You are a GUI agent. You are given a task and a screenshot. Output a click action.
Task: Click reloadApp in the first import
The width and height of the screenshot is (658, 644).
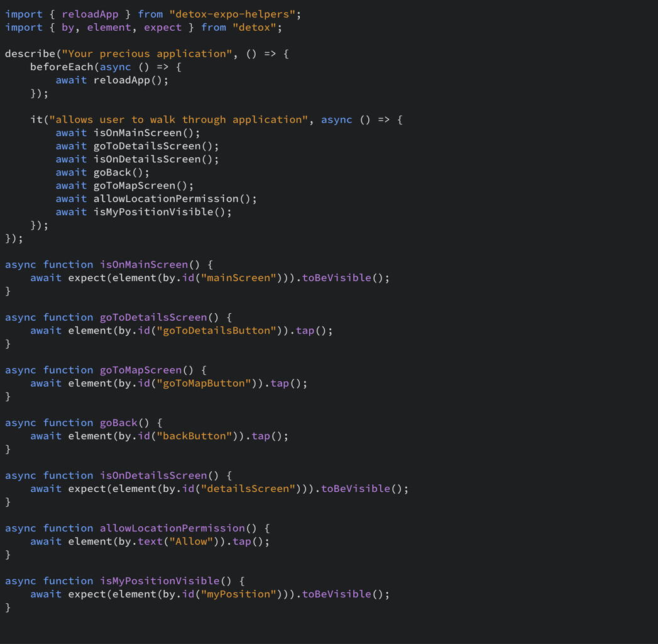point(90,14)
